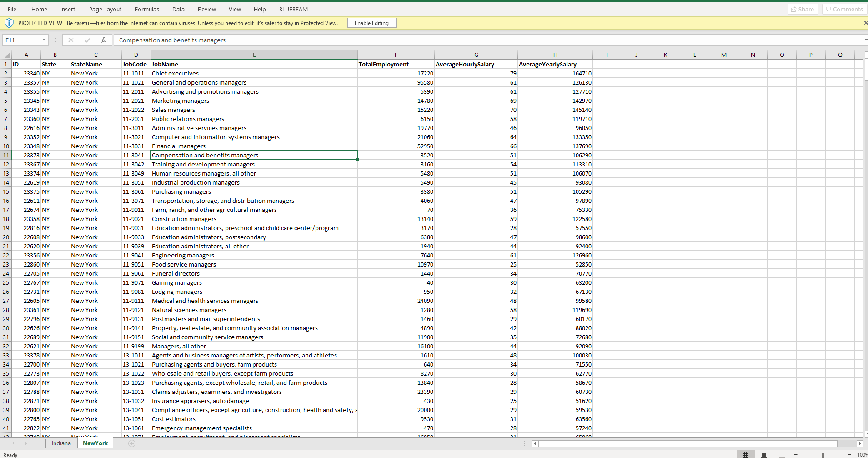Image resolution: width=868 pixels, height=458 pixels.
Task: Click the Enable Editing button
Action: [x=371, y=23]
